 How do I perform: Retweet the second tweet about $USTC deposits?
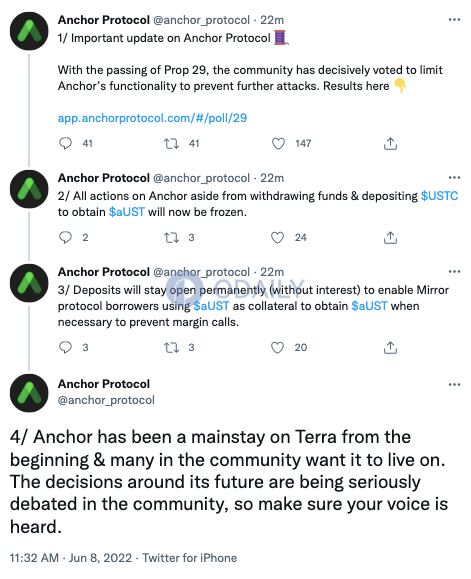coord(171,237)
